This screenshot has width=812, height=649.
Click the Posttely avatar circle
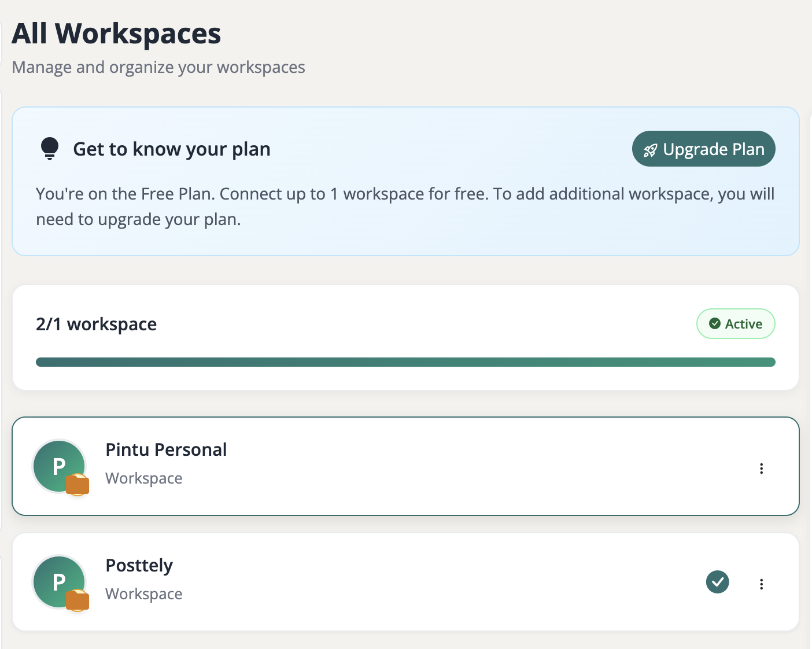coord(58,581)
